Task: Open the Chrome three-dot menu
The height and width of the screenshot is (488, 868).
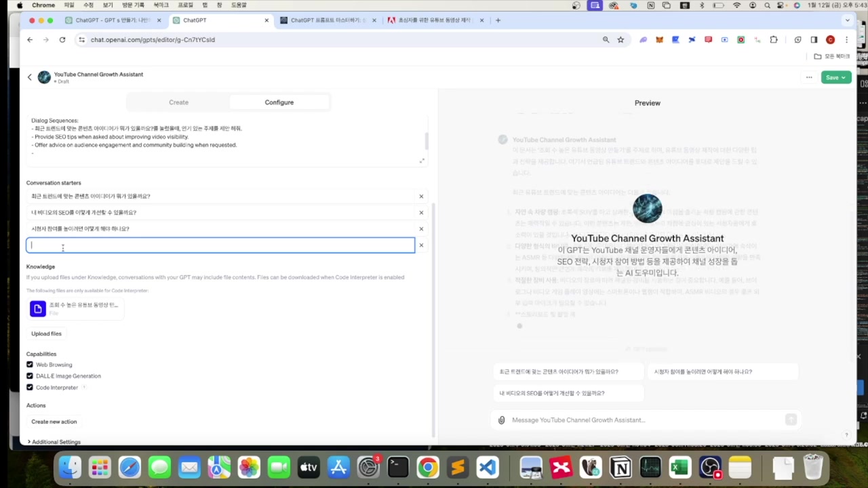Action: point(846,40)
